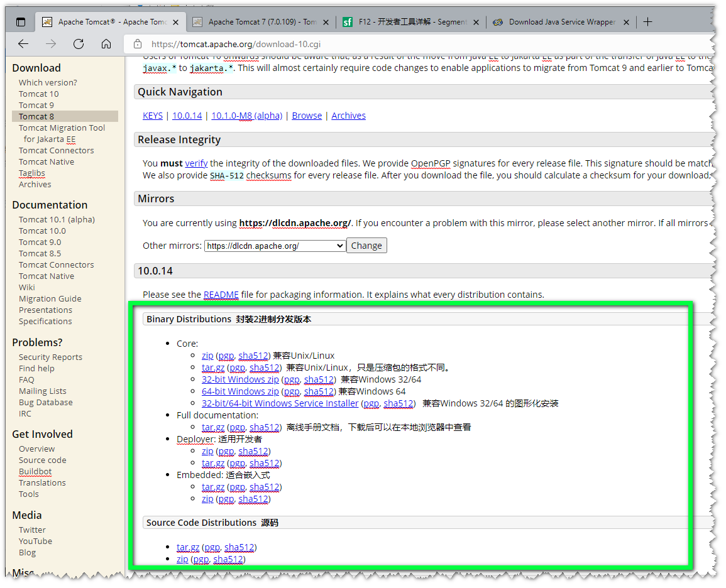The width and height of the screenshot is (726, 588).
Task: Open the tab actions menu icon
Action: click(21, 22)
